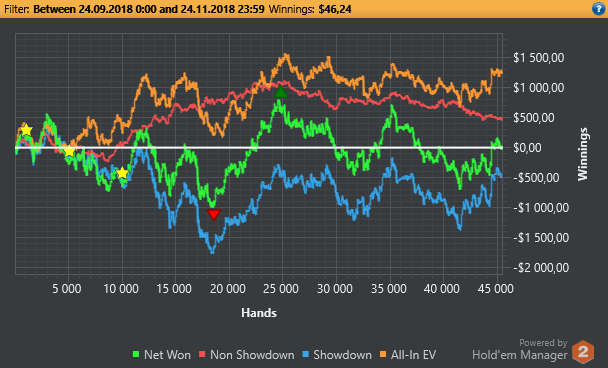Click the 5 000 hands axis label
Screen dimensions: 608x368
pos(67,289)
